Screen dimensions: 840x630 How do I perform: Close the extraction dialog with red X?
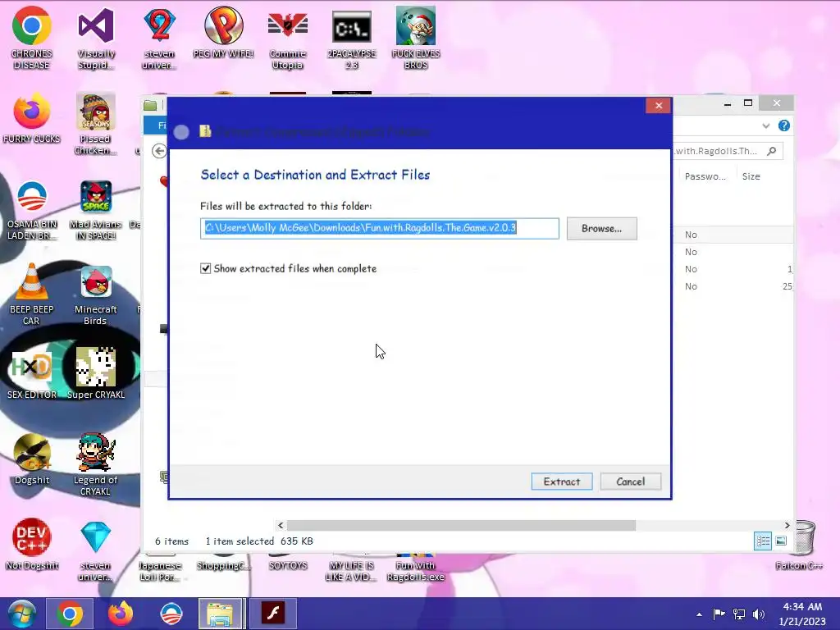(659, 105)
